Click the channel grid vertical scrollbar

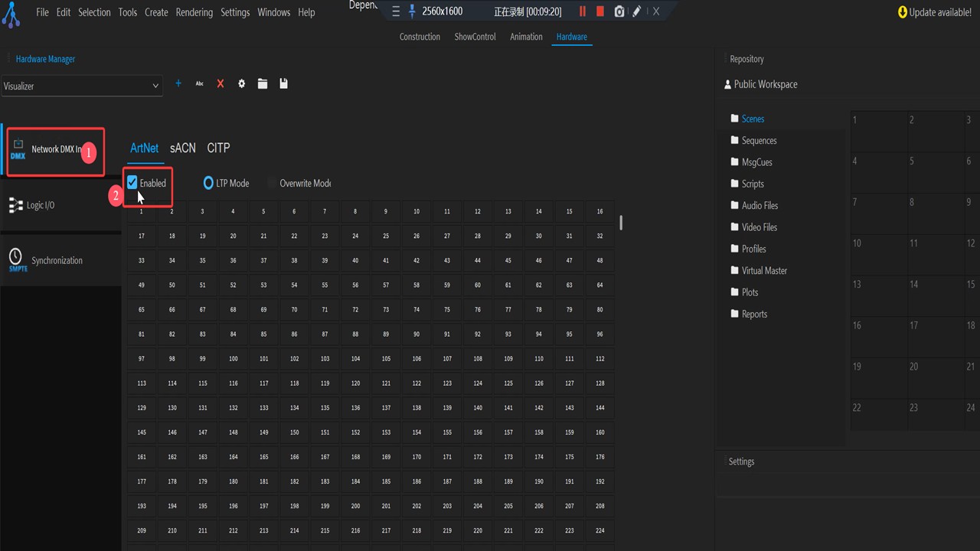click(621, 223)
